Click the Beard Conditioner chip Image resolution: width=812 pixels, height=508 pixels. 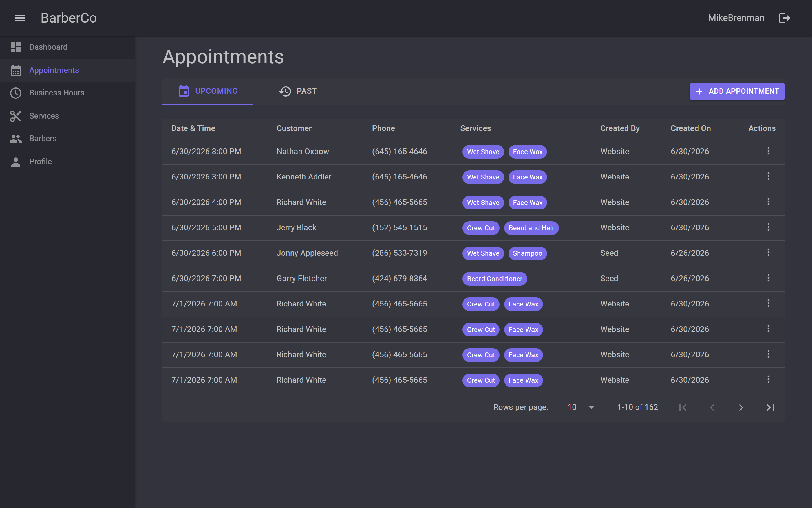[495, 279]
